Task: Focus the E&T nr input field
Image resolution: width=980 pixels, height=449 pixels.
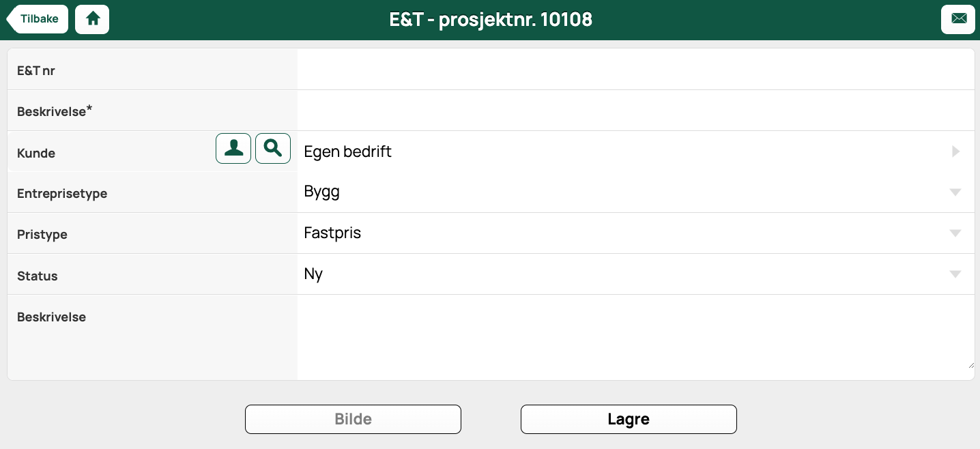Action: [x=636, y=69]
